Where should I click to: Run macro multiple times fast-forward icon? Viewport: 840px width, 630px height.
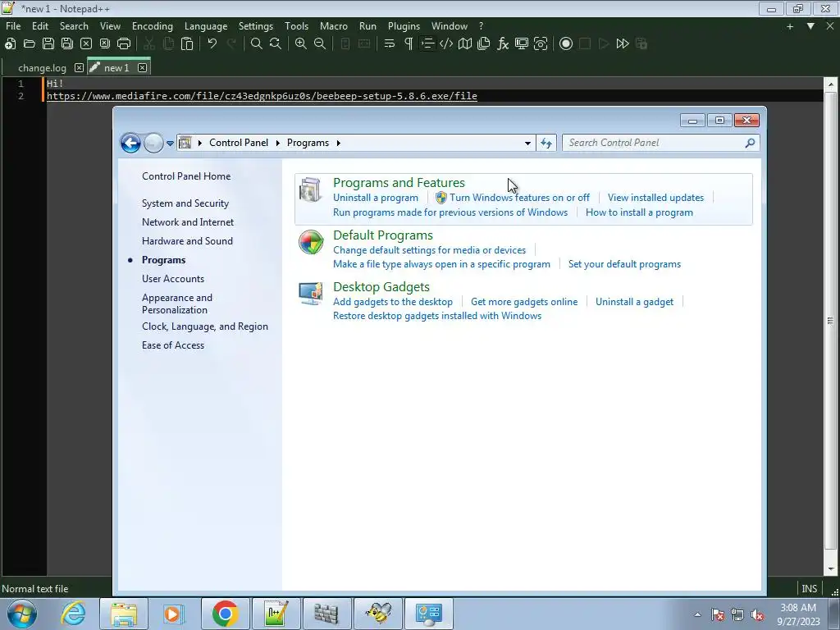pos(623,44)
